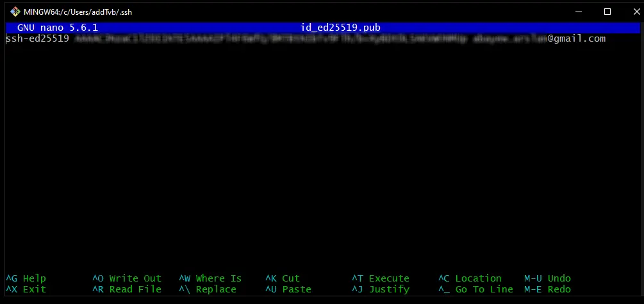The height and width of the screenshot is (304, 644).
Task: Minimize the MINGW64 terminal window
Action: pos(578,12)
